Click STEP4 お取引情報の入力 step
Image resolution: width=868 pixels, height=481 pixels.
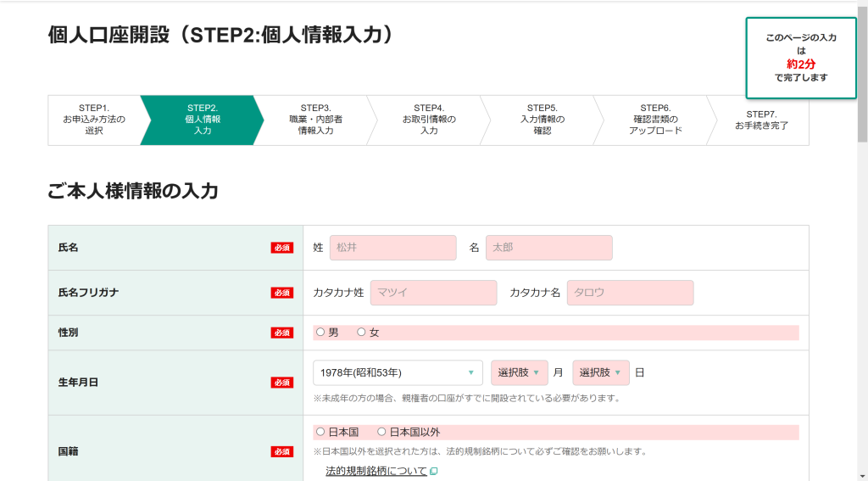click(428, 120)
